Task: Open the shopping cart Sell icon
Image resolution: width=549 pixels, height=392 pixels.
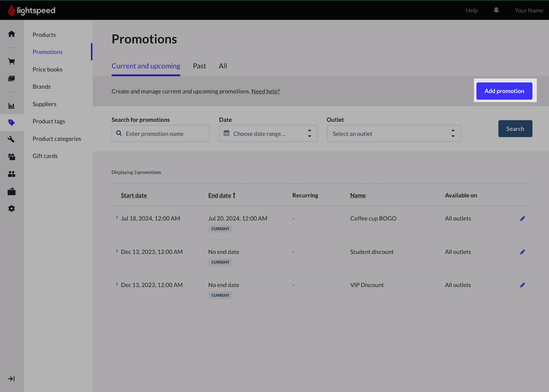Action: pos(11,61)
